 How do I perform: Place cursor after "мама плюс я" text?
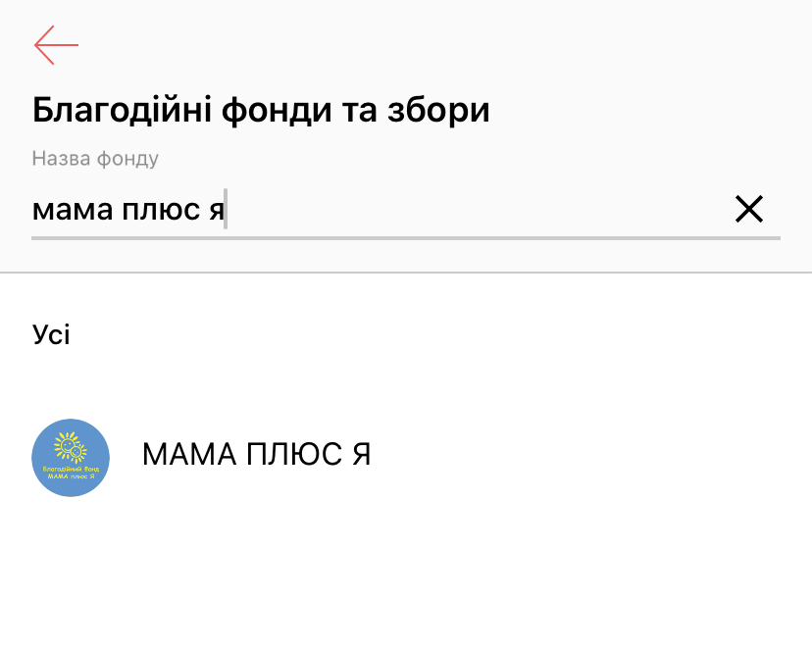(226, 210)
